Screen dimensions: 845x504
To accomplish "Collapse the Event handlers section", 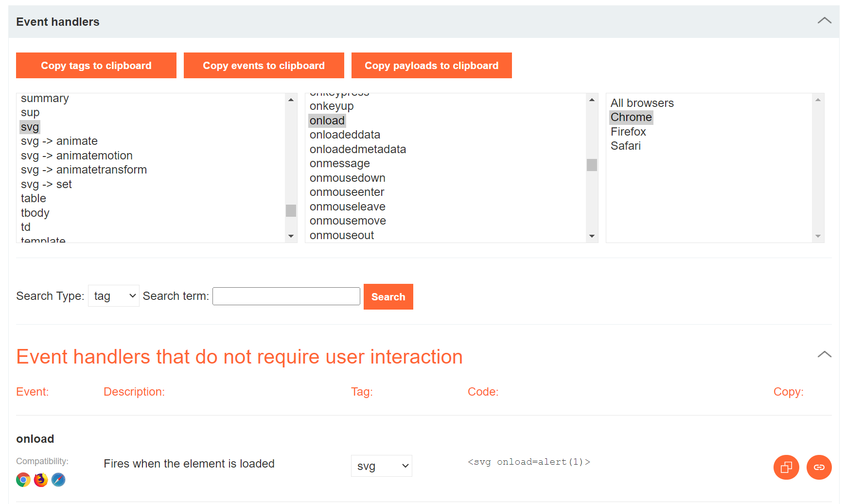I will coord(824,21).
